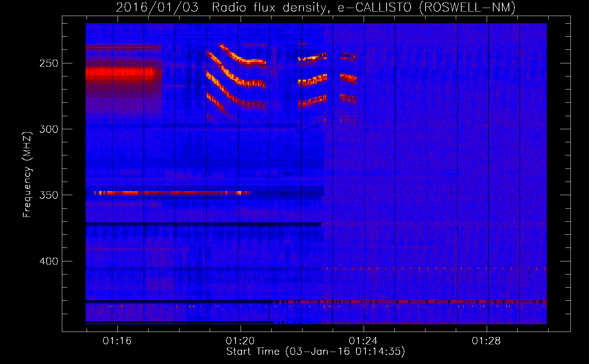Click the plot title 'Radio flux density, e-CALLISTO (ROSWELL-NM)'

point(363,7)
